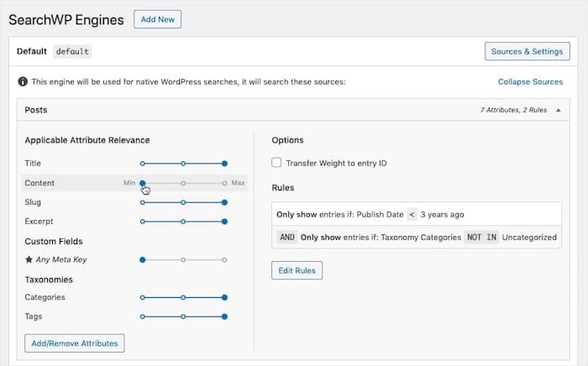Click the Add New engine button
Image resolution: width=588 pixels, height=366 pixels.
(x=157, y=19)
